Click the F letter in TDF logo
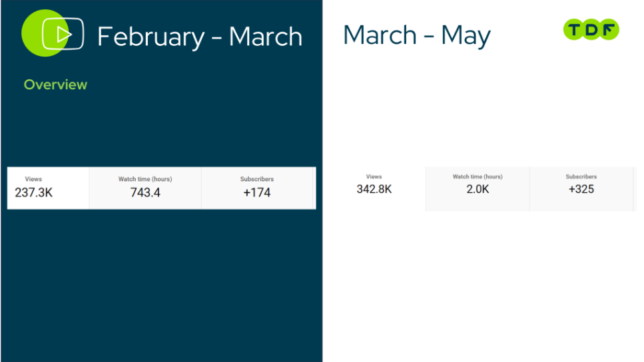 pyautogui.click(x=609, y=29)
